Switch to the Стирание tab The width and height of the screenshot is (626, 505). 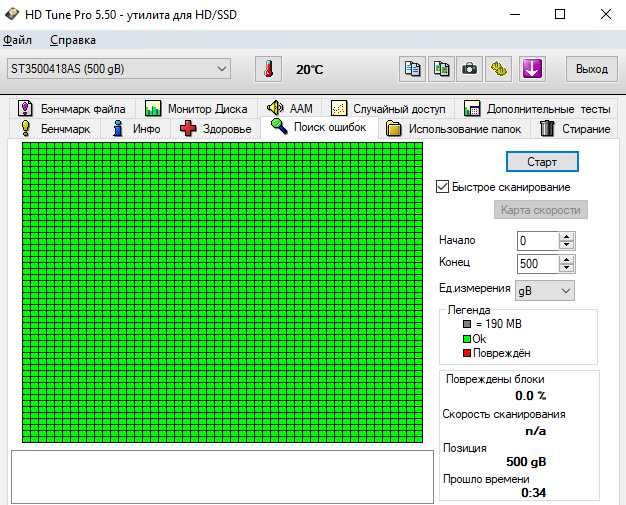[575, 129]
